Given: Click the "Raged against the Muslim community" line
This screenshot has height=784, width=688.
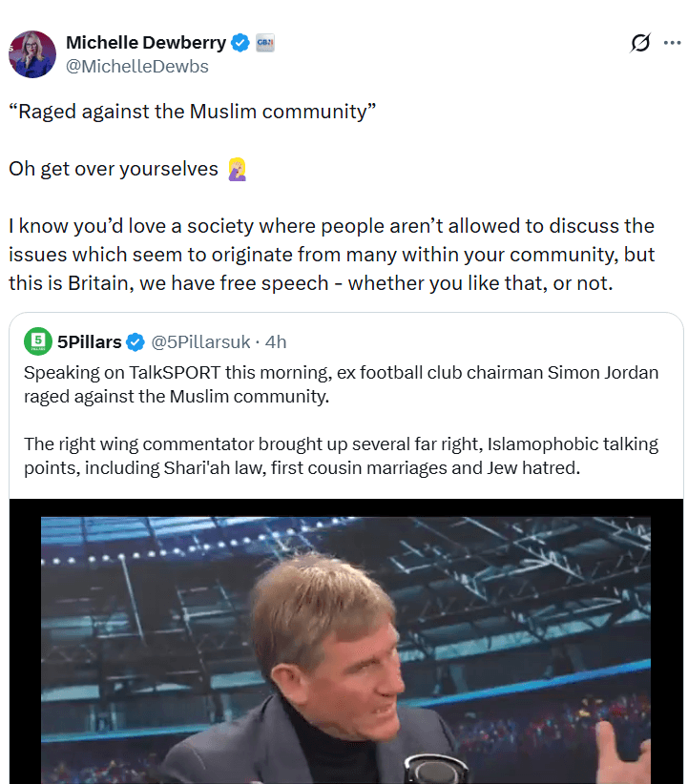Looking at the screenshot, I should point(192,112).
